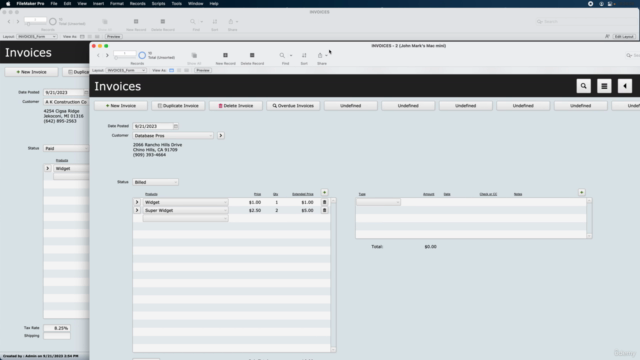Viewport: 640px width, 360px height.
Task: Click record slider in front window toolbar
Action: (x=125, y=58)
